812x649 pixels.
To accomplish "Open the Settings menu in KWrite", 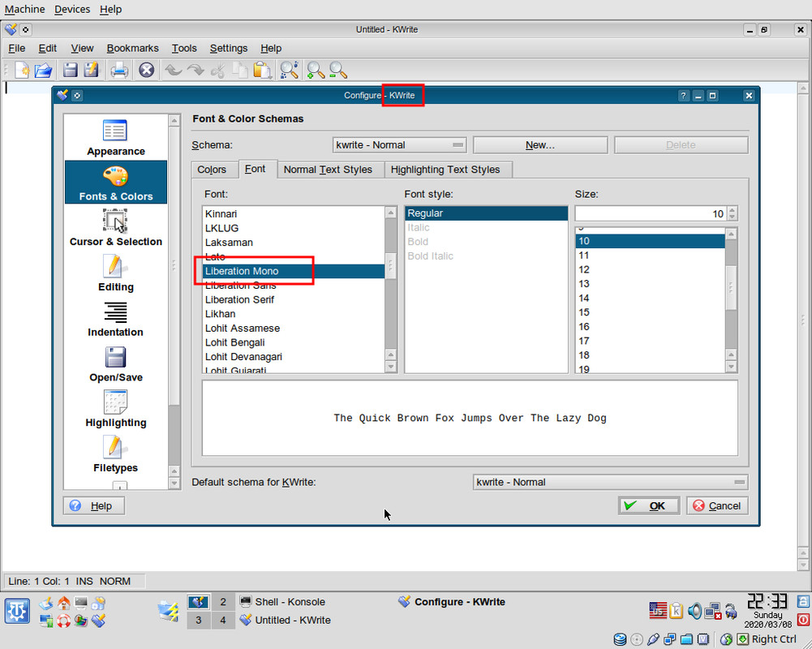I will [x=229, y=48].
